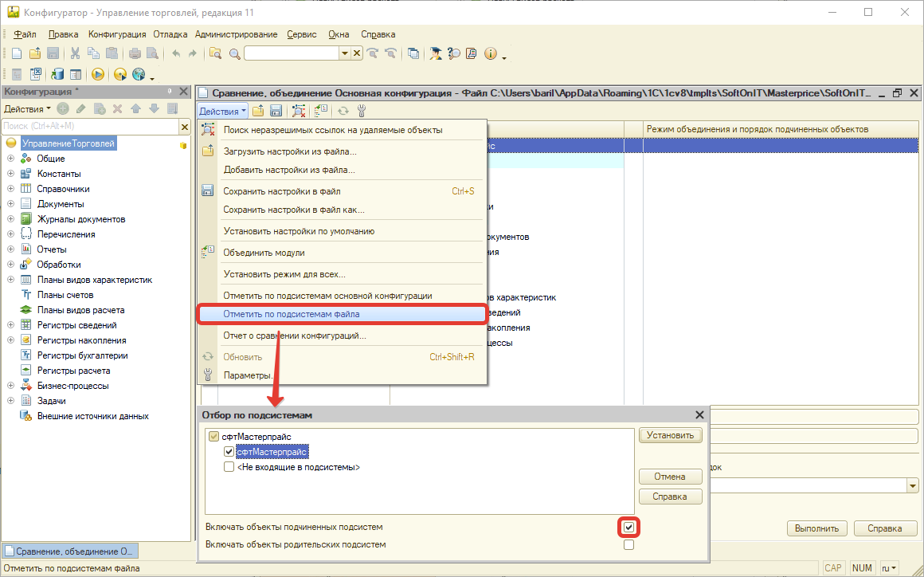Click the Cut scissors icon
924x577 pixels.
point(75,53)
